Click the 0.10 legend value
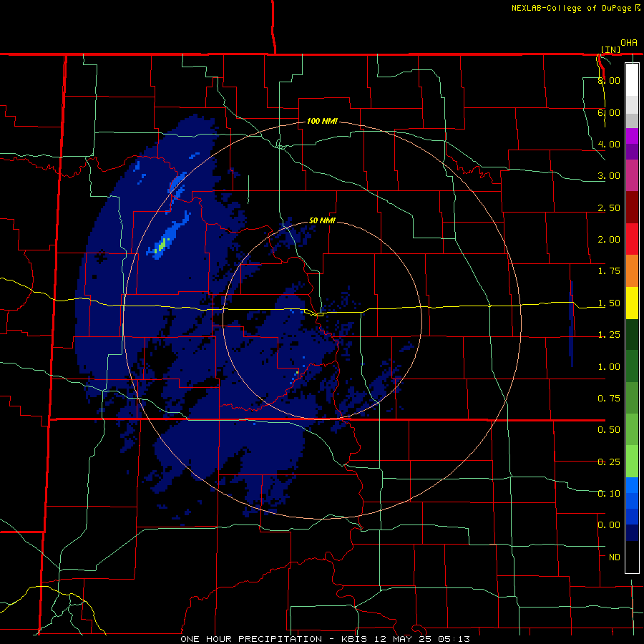 pyautogui.click(x=609, y=494)
